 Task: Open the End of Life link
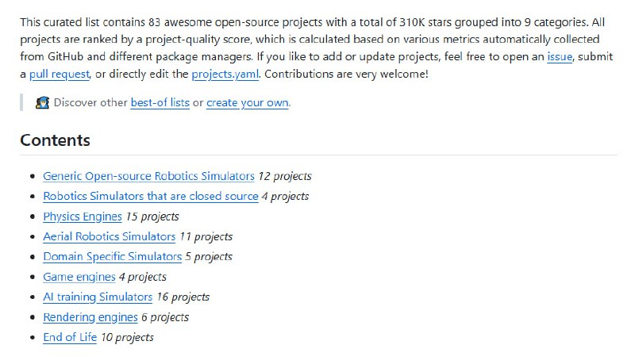tap(70, 337)
